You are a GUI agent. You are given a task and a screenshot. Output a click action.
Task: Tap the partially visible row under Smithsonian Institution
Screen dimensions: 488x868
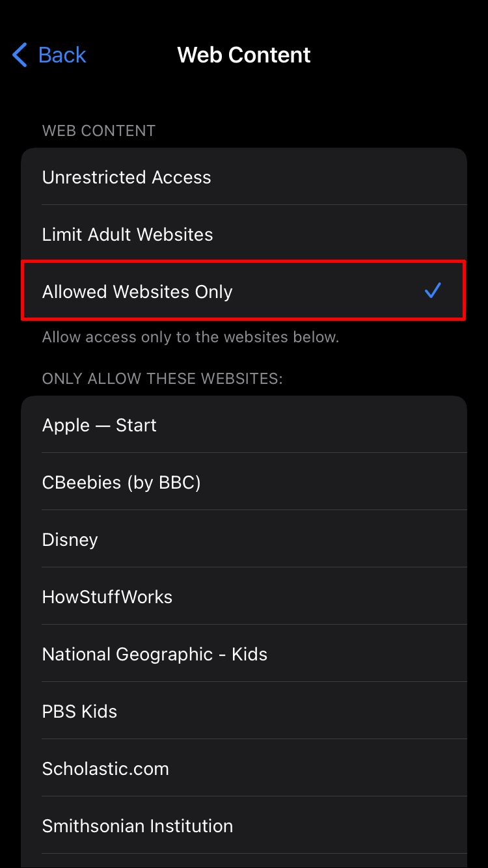tap(244, 861)
